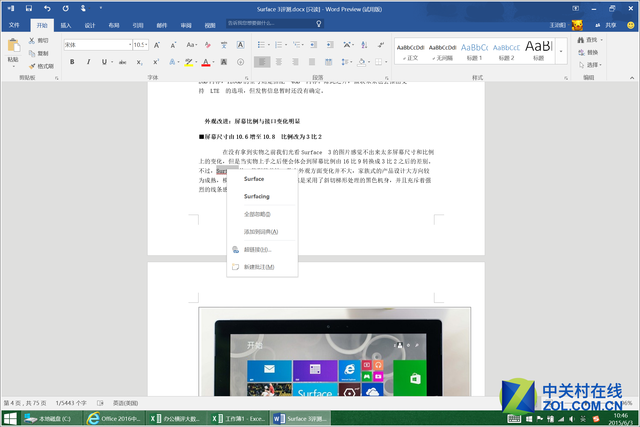Expand the numbered list dropdown
The image size is (640, 427).
point(286,45)
